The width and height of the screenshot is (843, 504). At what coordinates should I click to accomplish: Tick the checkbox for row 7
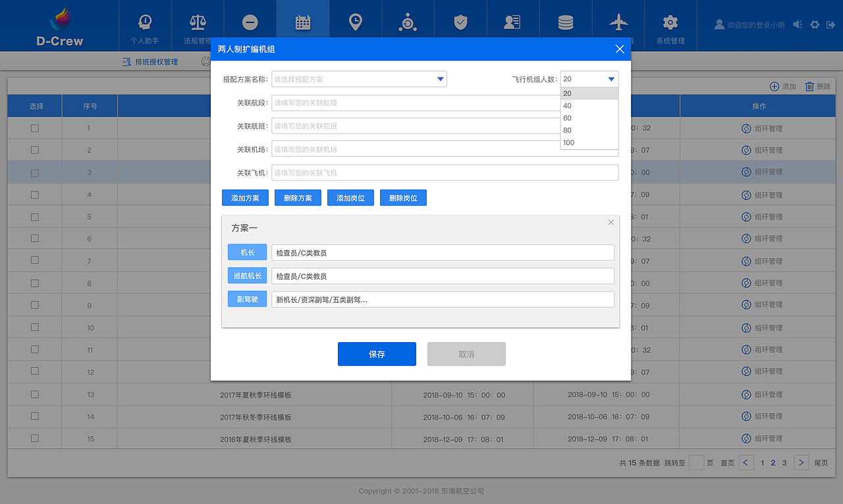(35, 261)
